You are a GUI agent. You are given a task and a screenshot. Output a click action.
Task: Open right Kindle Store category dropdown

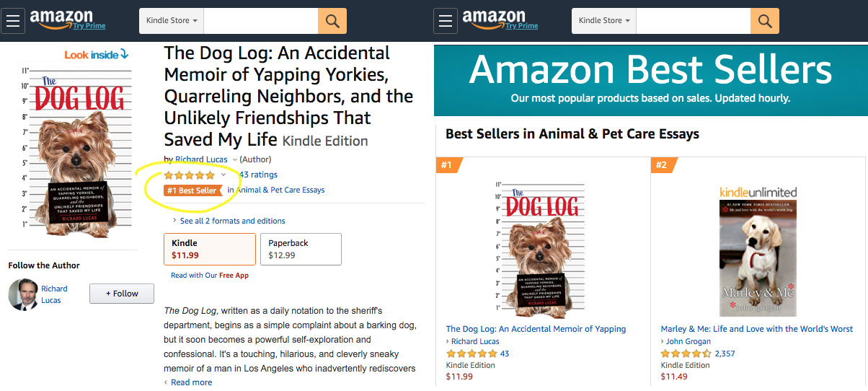tap(604, 21)
